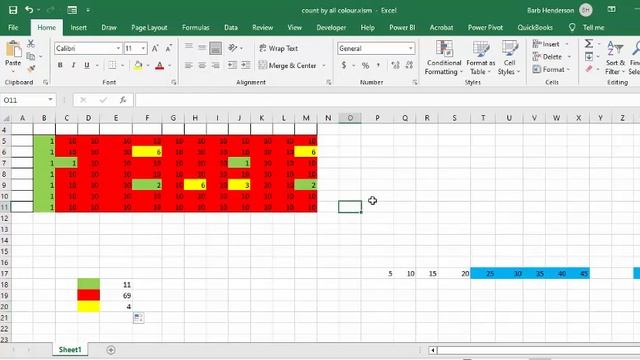Viewport: 640px width, 360px height.
Task: Switch to the Data tab
Action: 231,28
